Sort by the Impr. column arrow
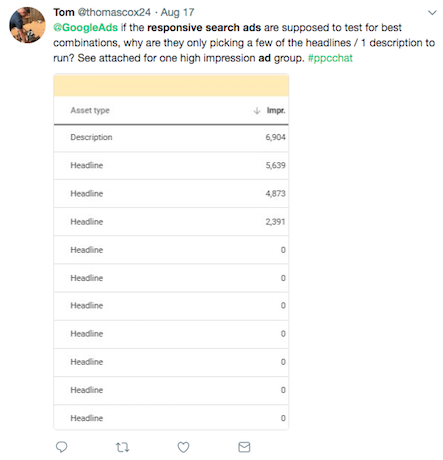The image size is (443, 460). (257, 111)
